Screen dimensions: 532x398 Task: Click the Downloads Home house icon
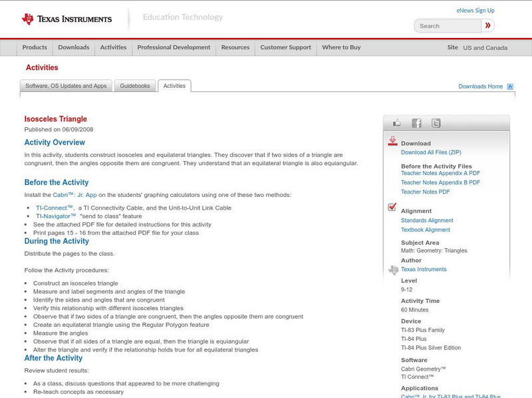pyautogui.click(x=510, y=87)
